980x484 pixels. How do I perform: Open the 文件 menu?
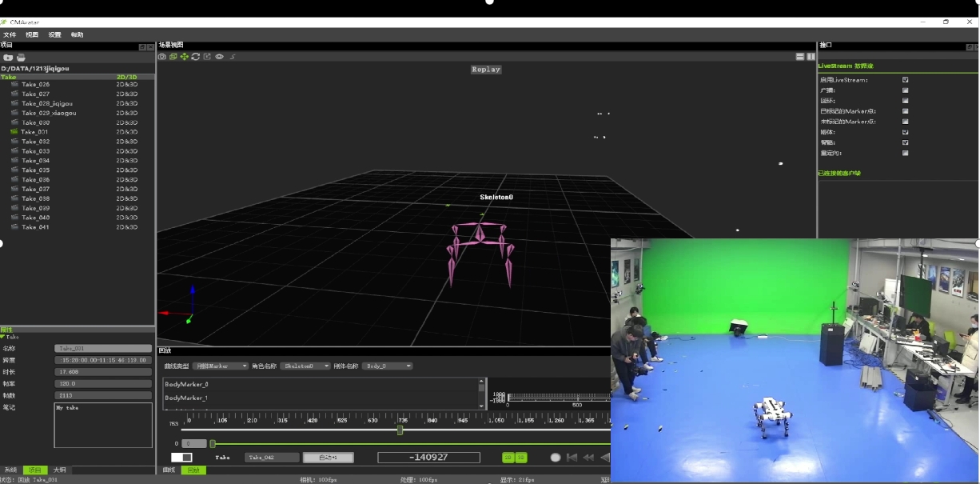click(10, 35)
